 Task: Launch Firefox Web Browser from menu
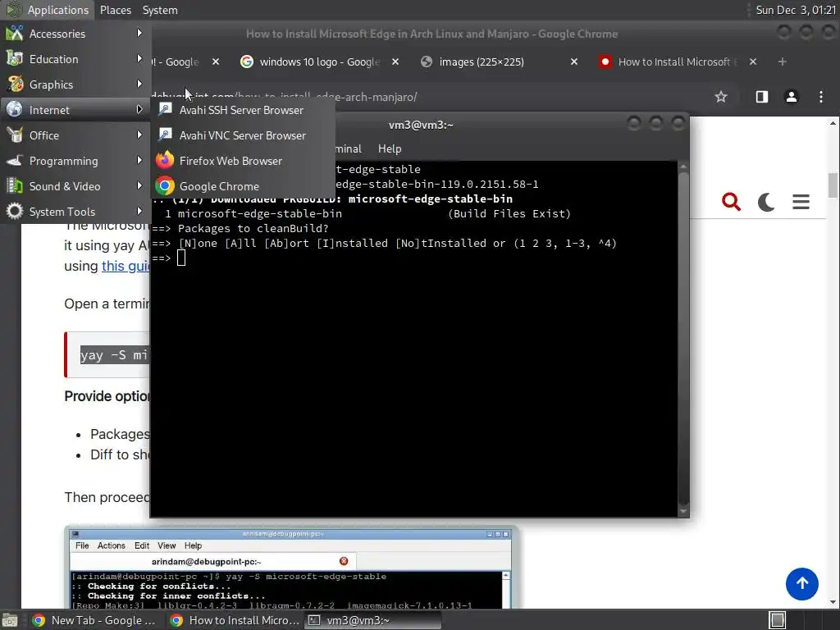click(243, 161)
